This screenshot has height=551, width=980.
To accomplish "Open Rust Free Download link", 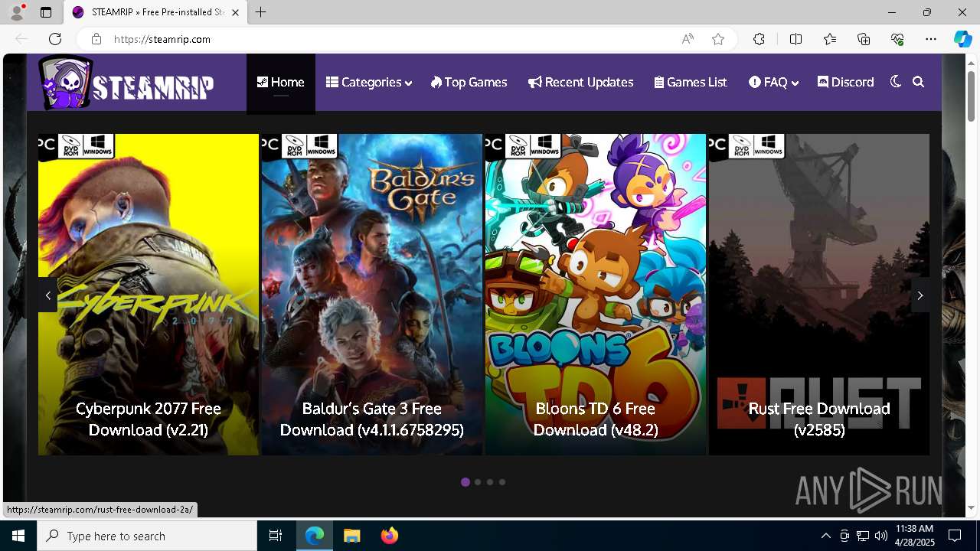I will coord(819,419).
